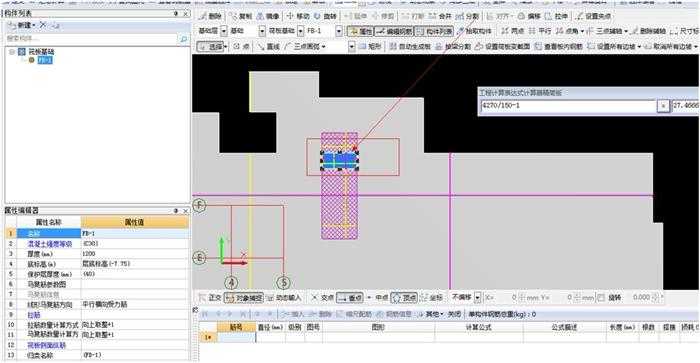Click Close (关闭) in rebar toolbar

[454, 314]
